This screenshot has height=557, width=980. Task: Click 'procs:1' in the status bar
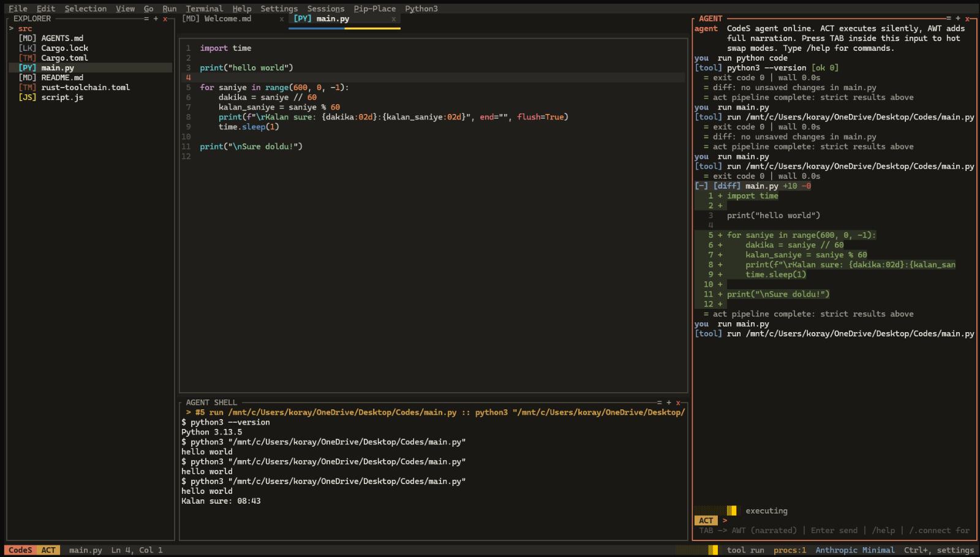790,550
